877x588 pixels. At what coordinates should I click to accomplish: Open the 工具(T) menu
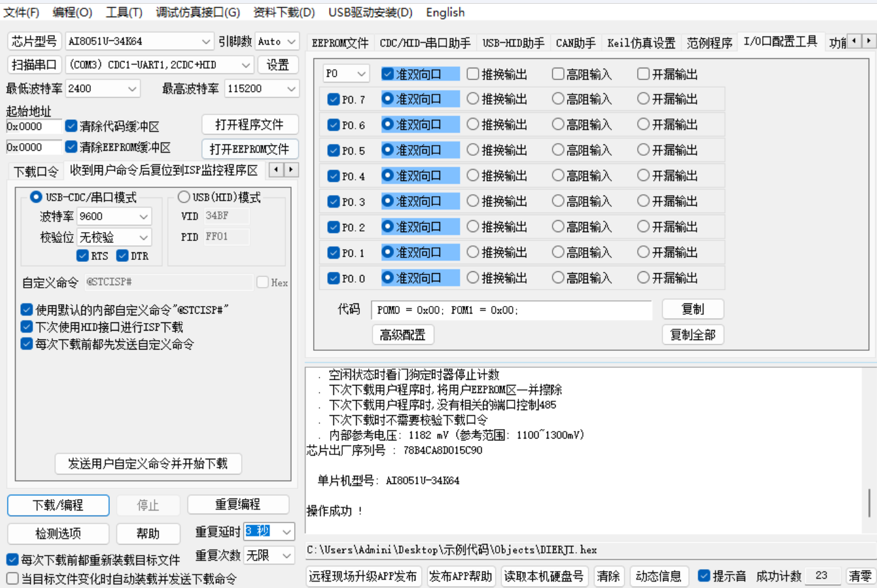(124, 13)
